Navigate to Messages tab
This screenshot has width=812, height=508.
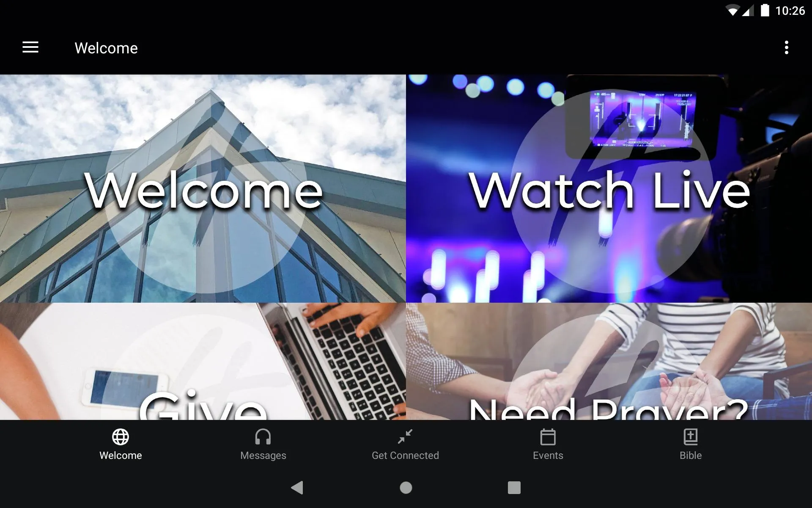pyautogui.click(x=263, y=444)
